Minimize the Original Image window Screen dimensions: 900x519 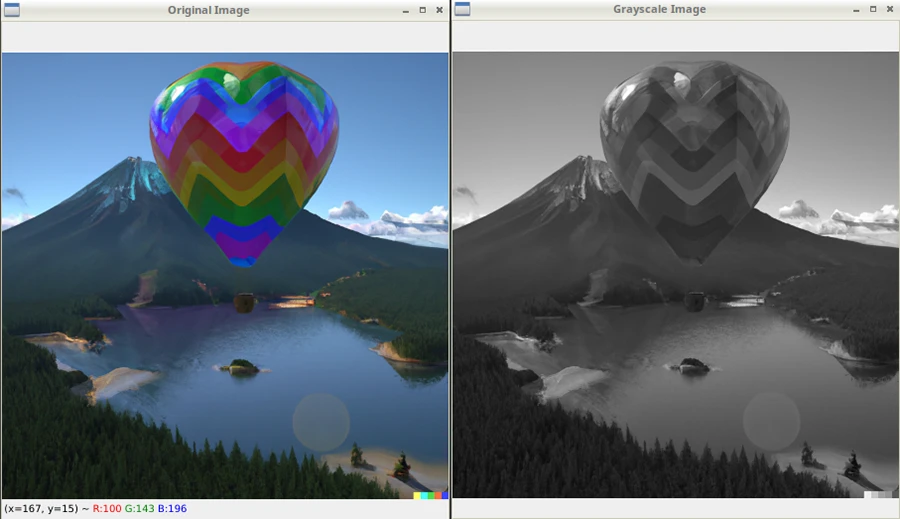tap(406, 10)
